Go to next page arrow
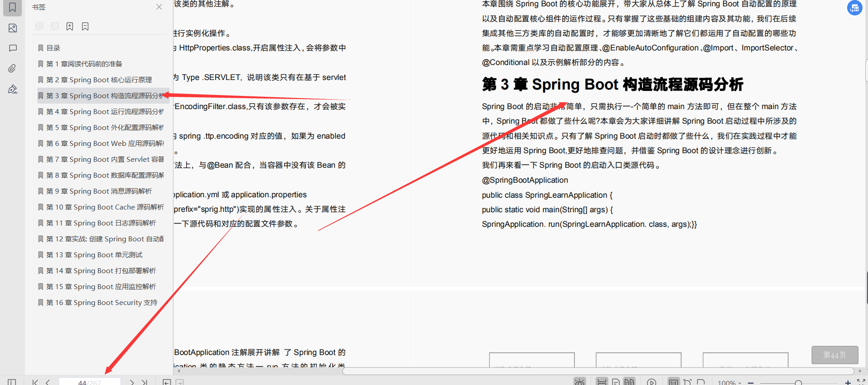The height and width of the screenshot is (385, 868). [x=132, y=382]
